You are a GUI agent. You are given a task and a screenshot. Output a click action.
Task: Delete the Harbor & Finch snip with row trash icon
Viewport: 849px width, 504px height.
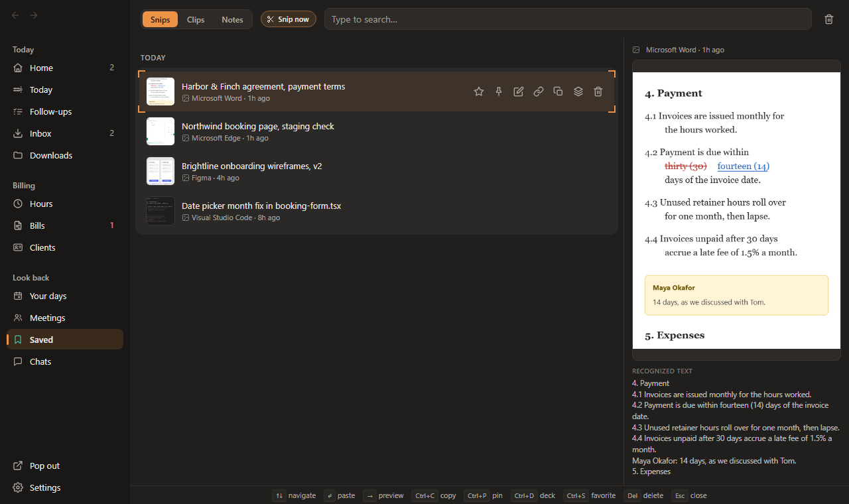click(x=598, y=92)
